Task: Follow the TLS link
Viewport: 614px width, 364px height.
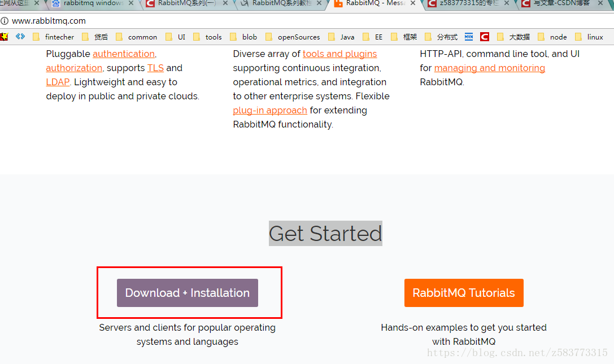Action: pos(155,68)
